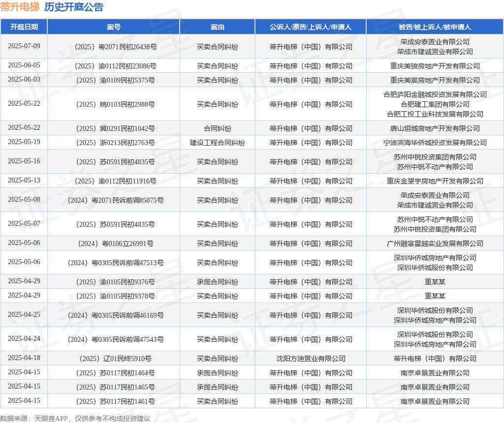The height and width of the screenshot is (423, 504).
Task: Click case number (2025)渝0109民初5375号
Action: 115,80
